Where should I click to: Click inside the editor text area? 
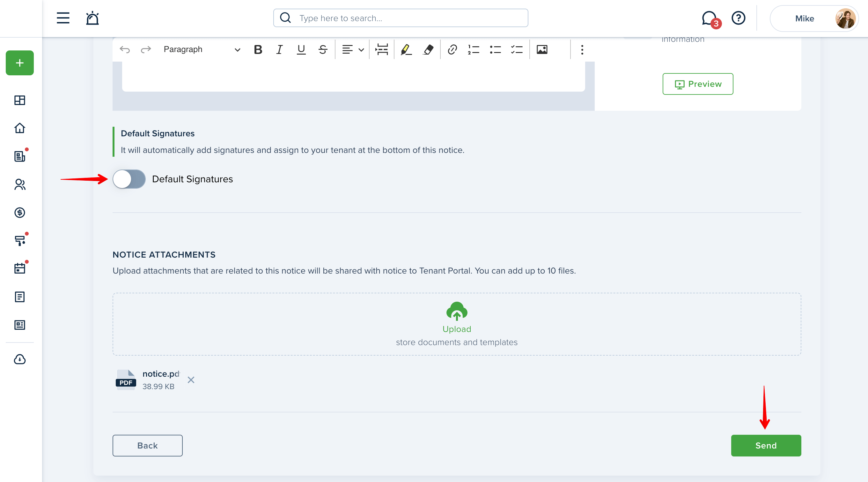pyautogui.click(x=353, y=77)
